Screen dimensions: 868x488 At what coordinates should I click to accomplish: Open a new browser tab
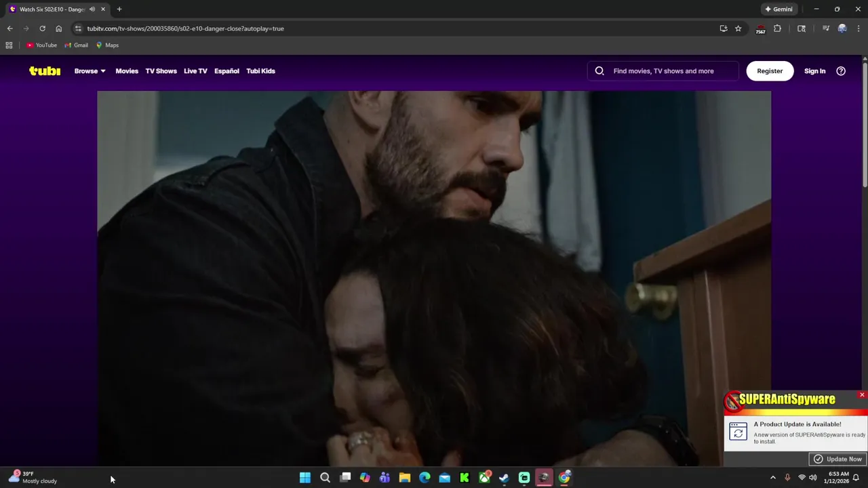tap(119, 9)
